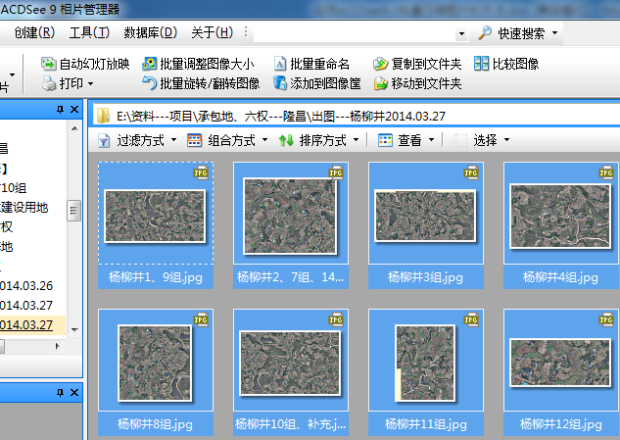Click JPG badge on 杨柳井3组.jpg thumbnail
Screen dimensions: 620x440
471,173
